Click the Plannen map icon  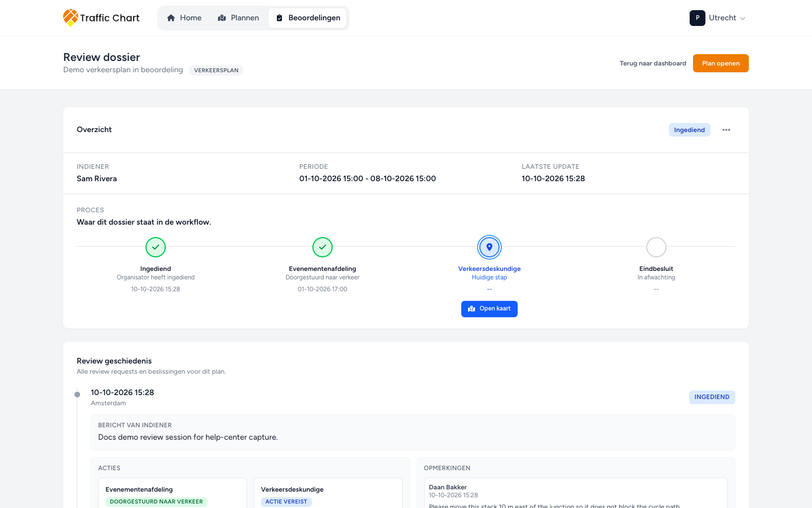point(222,18)
